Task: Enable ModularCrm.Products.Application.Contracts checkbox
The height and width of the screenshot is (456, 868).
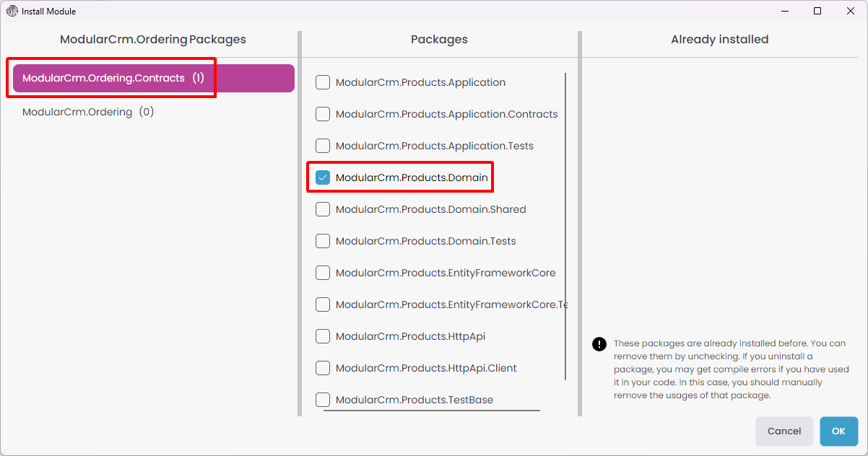Action: pos(323,114)
